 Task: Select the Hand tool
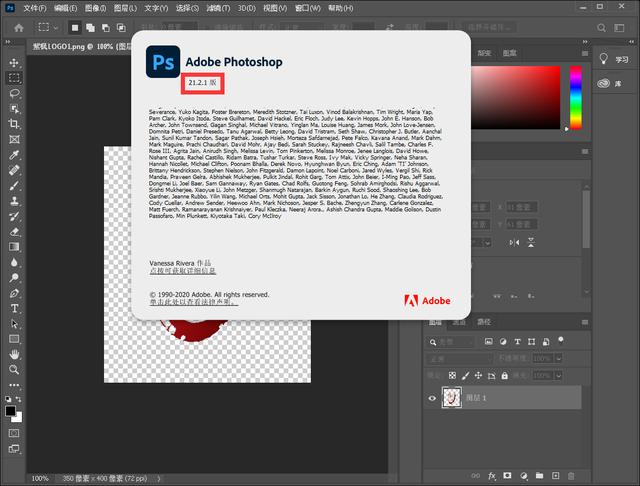(x=14, y=354)
